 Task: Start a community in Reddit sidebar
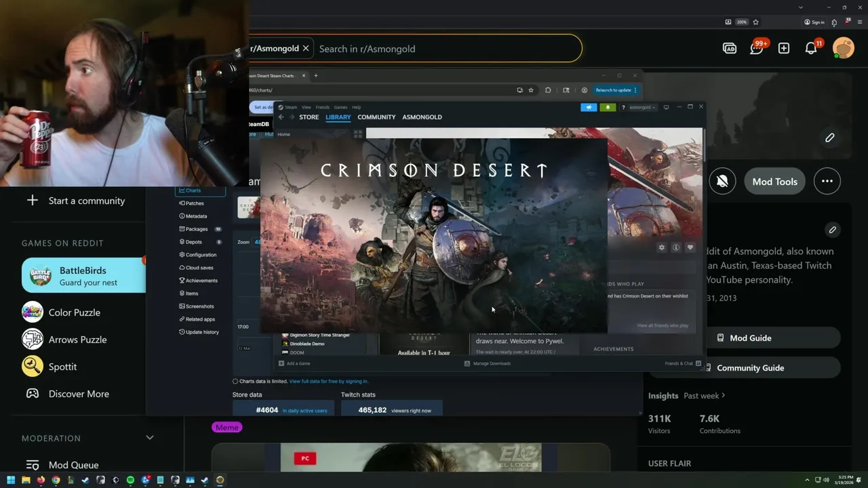75,201
